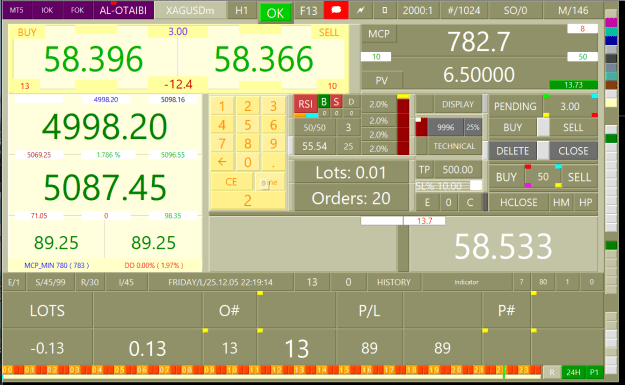Click the red S signal box
The height and width of the screenshot is (385, 625).
point(336,102)
